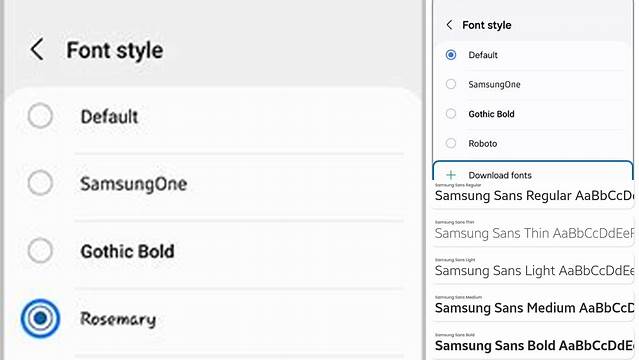Choose Samsung Sans Thin font preview
The image size is (639, 360).
click(533, 231)
